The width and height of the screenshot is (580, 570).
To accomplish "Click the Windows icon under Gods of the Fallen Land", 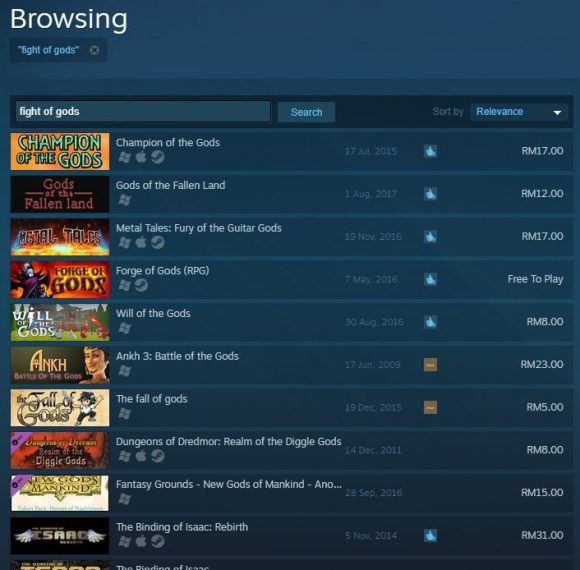I will tap(125, 200).
